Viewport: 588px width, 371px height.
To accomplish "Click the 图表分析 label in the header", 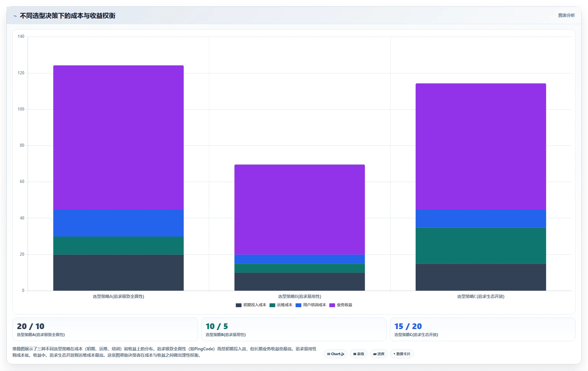I will click(x=566, y=15).
